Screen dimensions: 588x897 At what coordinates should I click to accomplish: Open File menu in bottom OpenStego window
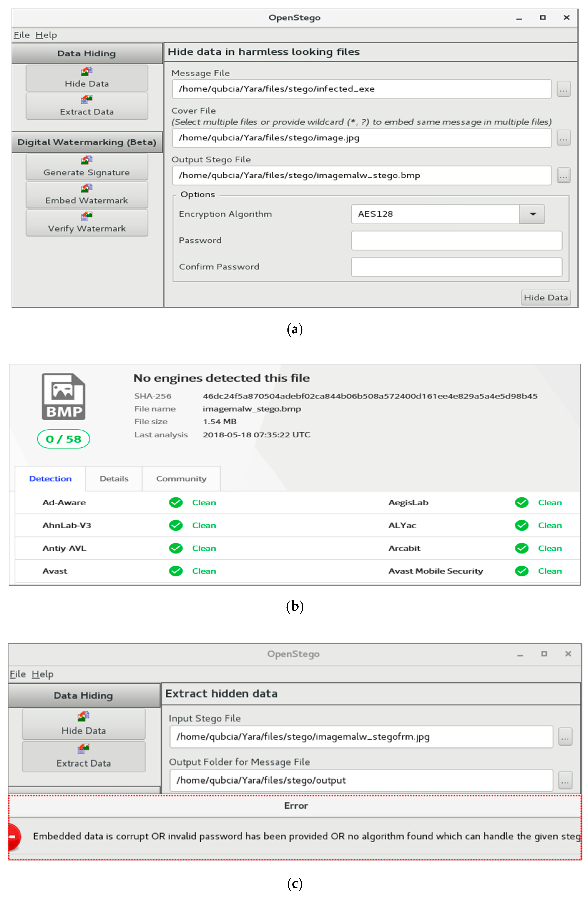click(x=18, y=674)
